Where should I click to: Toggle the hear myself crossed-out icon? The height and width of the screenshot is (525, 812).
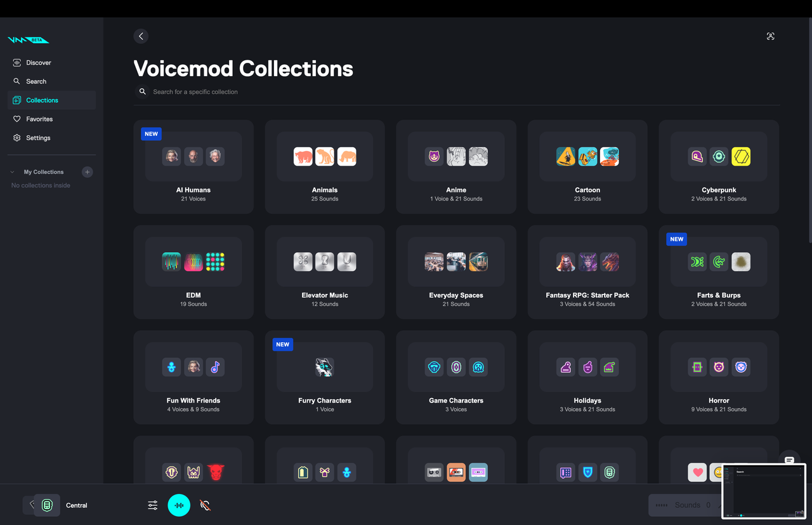(205, 505)
